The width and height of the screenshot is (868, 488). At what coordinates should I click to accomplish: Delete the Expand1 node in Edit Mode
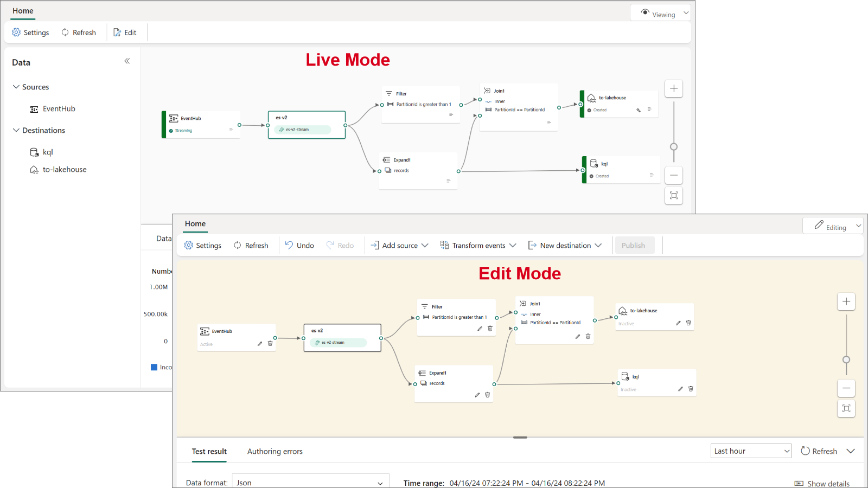pos(488,395)
